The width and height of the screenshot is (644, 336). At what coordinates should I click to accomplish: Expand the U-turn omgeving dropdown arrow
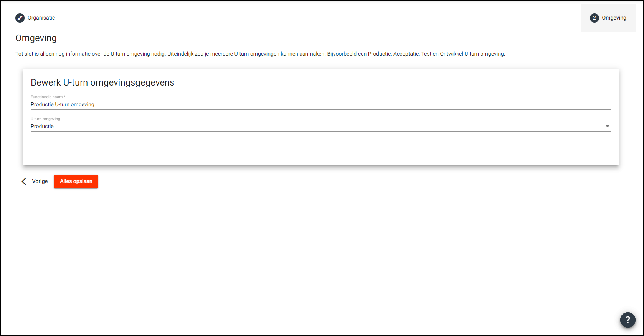coord(607,127)
